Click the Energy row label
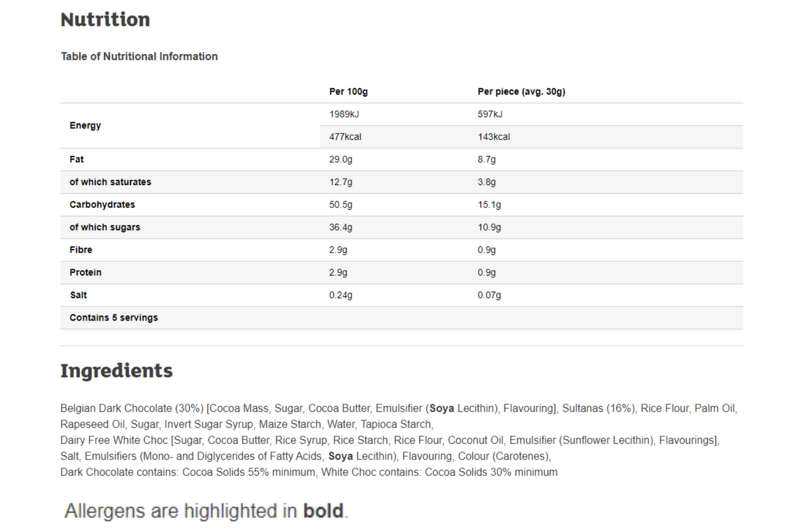The height and width of the screenshot is (532, 799). click(85, 125)
